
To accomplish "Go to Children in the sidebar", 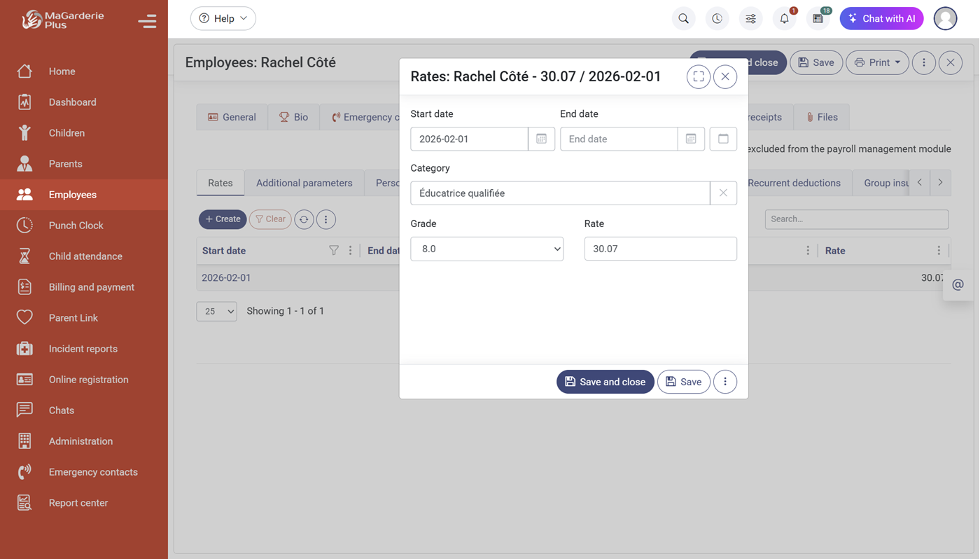I will [x=84, y=133].
